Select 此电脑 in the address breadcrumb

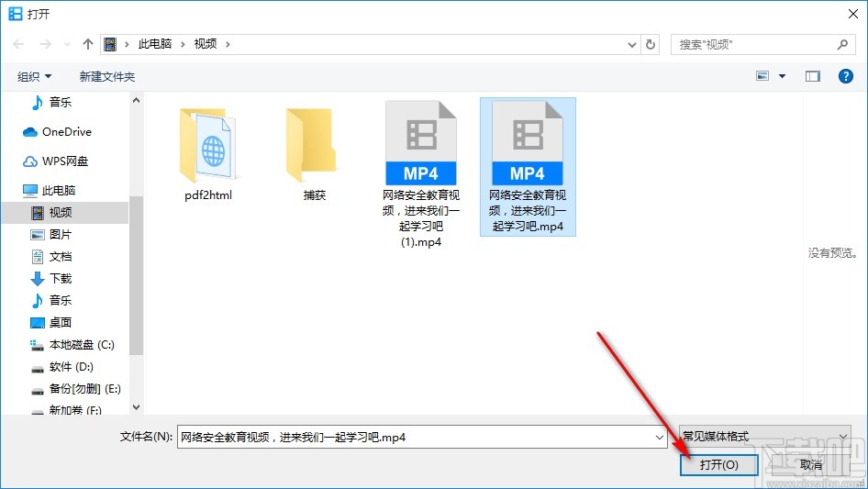(x=155, y=44)
